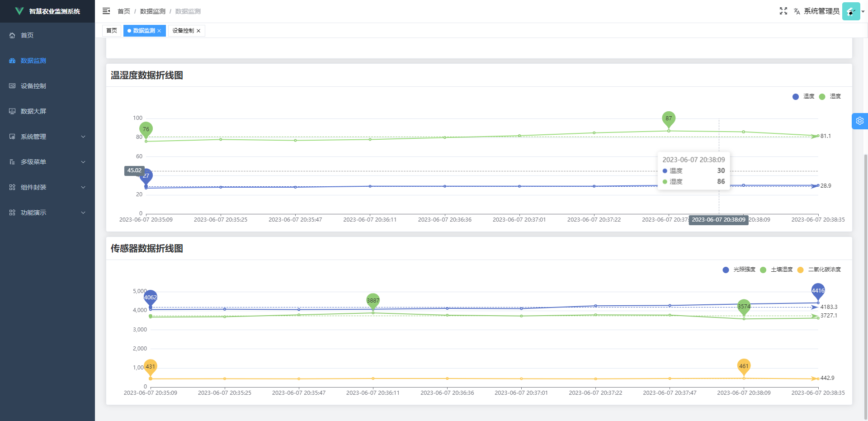868x421 pixels.
Task: Click the 设备控制 icon in sidebar
Action: coord(12,86)
